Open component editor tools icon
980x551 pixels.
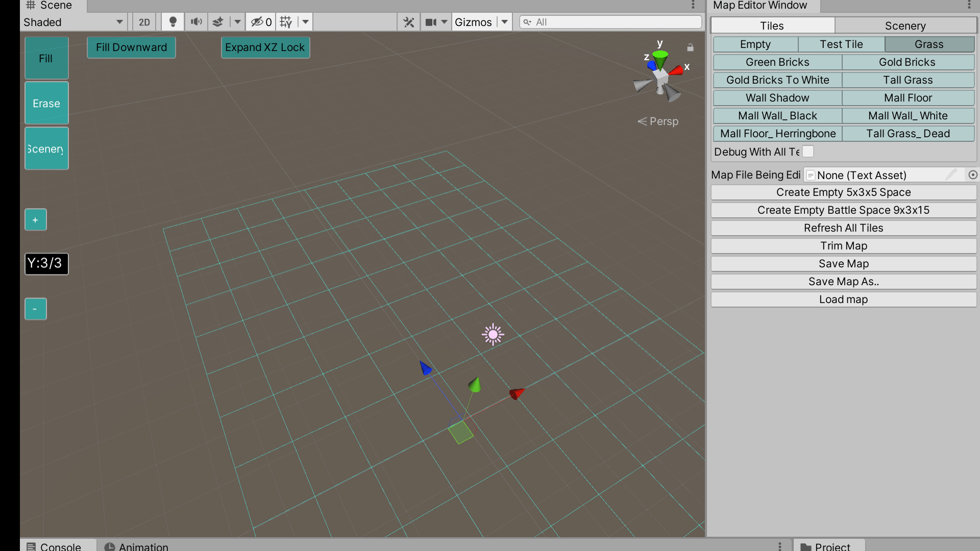pos(408,22)
